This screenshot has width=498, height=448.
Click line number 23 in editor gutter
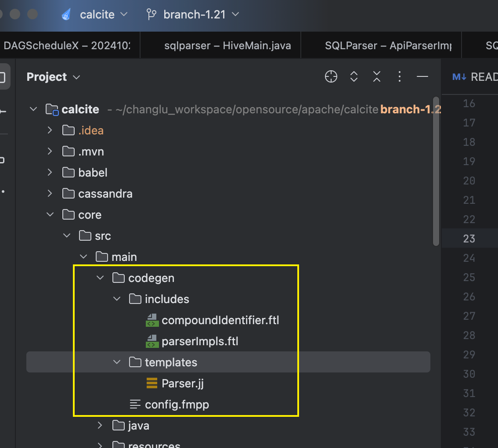point(469,238)
